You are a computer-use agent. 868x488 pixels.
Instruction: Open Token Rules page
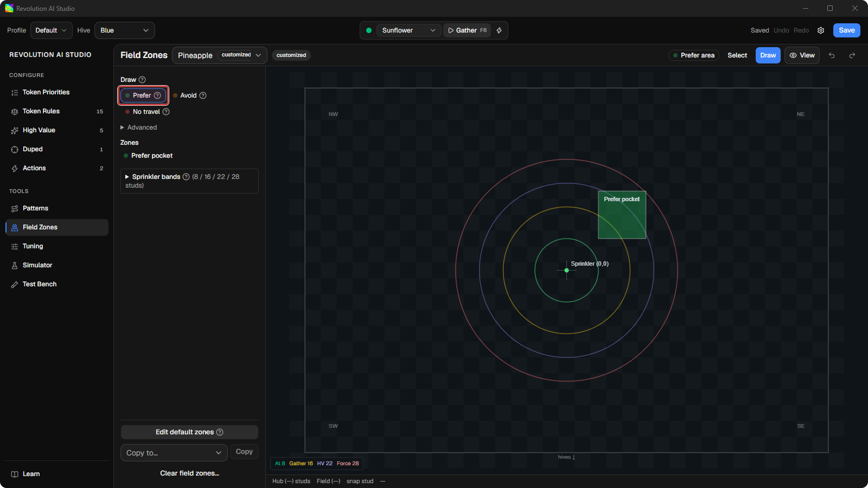click(x=57, y=111)
